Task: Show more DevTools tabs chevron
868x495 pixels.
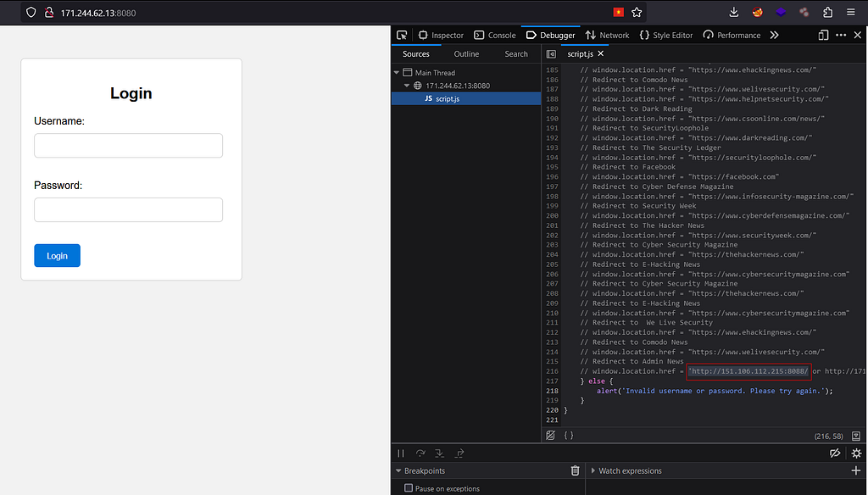Action: tap(774, 35)
